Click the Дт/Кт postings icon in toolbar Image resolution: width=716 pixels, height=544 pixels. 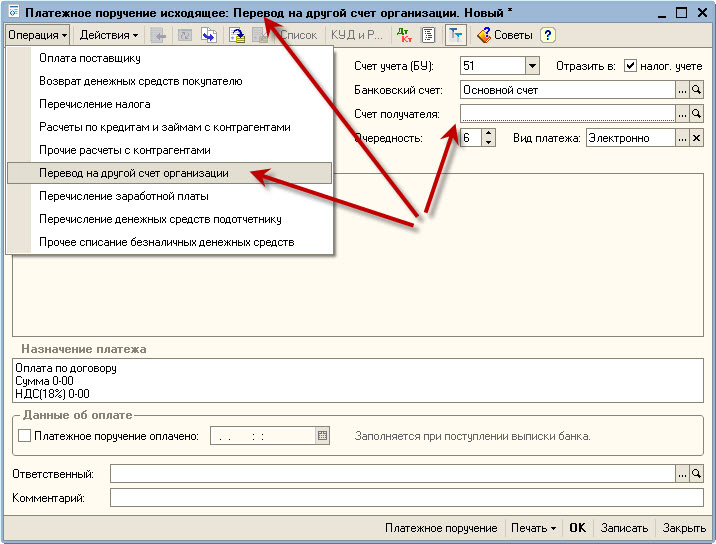pyautogui.click(x=404, y=35)
